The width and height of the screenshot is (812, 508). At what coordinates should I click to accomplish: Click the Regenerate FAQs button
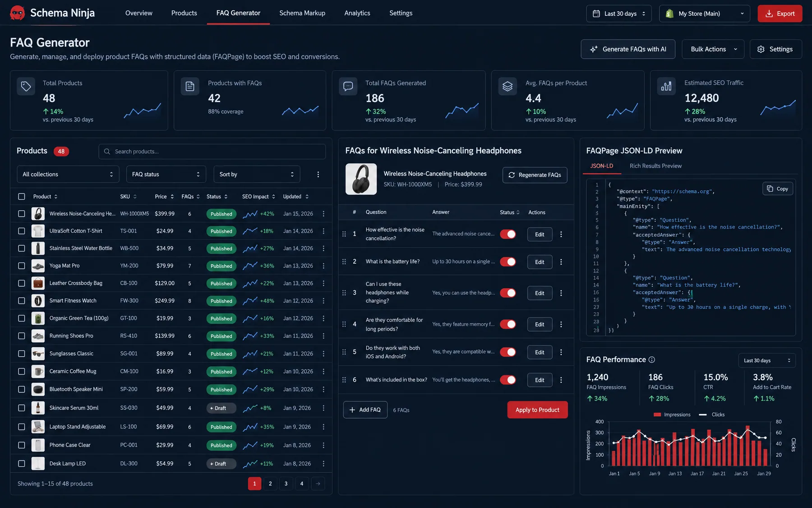(x=535, y=175)
